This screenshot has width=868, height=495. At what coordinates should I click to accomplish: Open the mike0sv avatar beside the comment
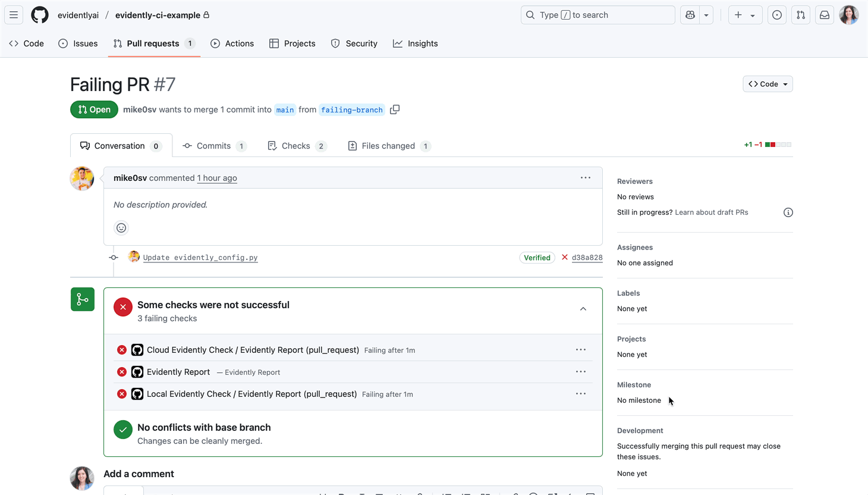coord(82,178)
